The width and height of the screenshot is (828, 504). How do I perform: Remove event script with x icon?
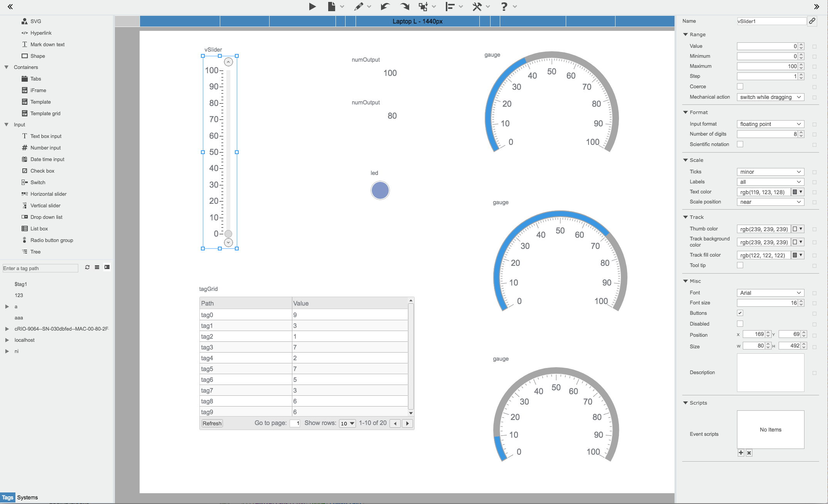pos(749,453)
